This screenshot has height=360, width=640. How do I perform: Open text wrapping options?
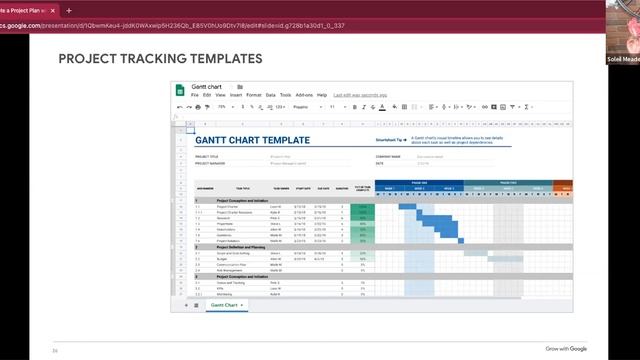pos(458,107)
